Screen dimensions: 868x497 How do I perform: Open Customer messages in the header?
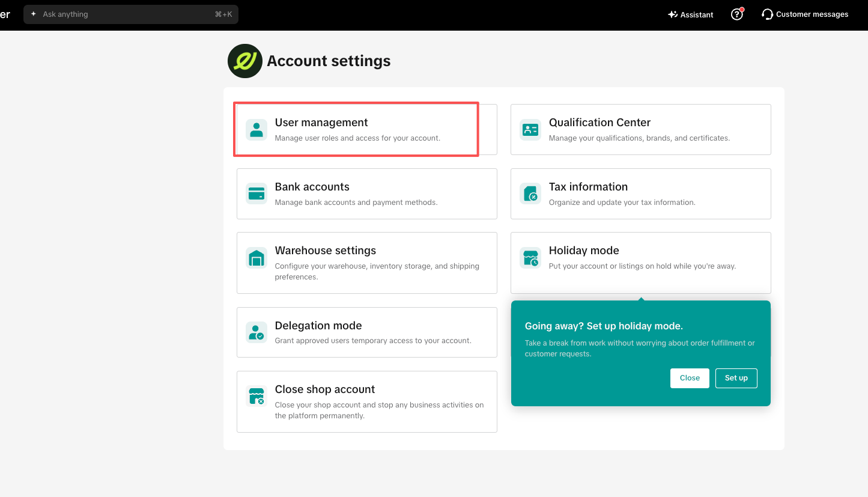pos(805,14)
